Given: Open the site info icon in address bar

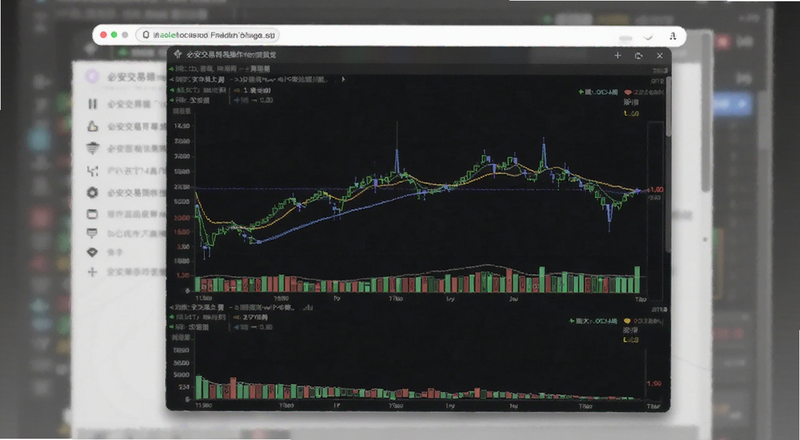Looking at the screenshot, I should click(x=146, y=35).
